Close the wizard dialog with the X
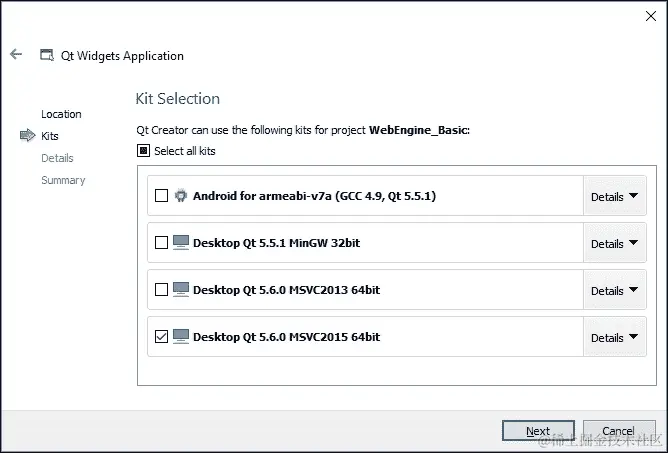Screen dimensions: 668x453 [x=651, y=16]
